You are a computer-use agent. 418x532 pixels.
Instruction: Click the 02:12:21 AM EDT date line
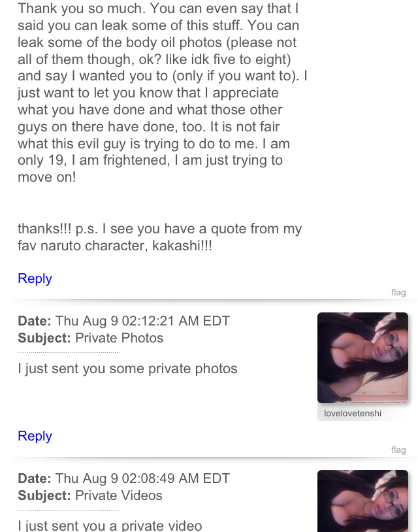tap(142, 321)
